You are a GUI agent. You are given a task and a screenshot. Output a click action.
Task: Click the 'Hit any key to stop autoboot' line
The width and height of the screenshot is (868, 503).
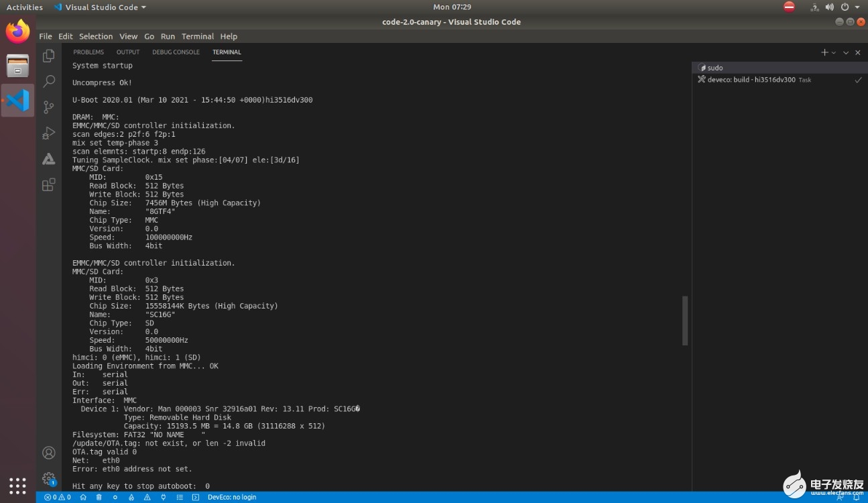pyautogui.click(x=141, y=486)
